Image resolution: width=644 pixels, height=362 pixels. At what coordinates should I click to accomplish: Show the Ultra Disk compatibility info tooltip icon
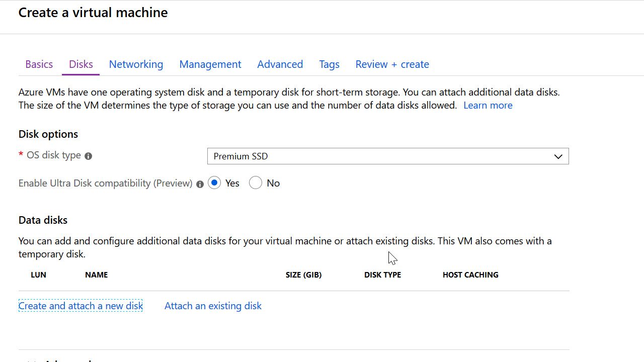coord(200,184)
